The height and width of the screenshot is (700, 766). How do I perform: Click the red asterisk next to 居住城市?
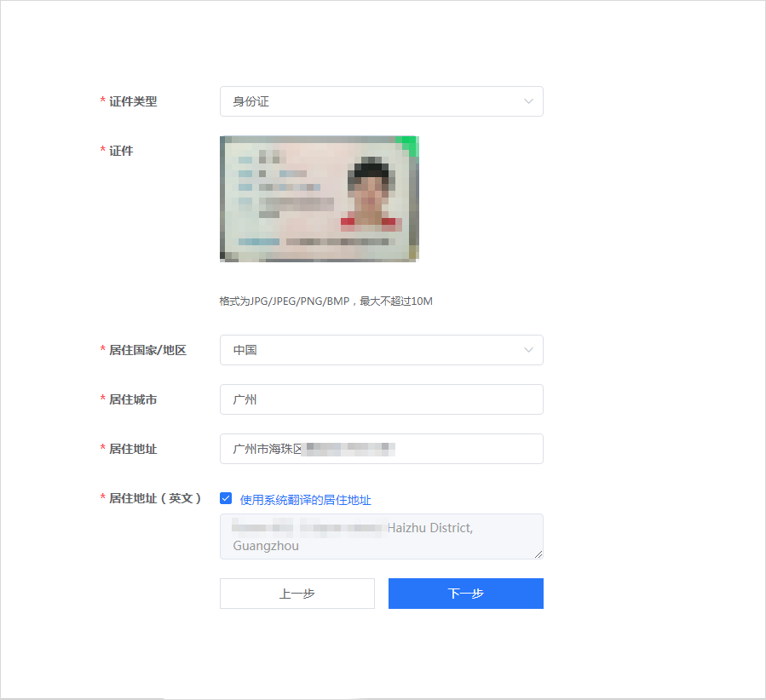(x=101, y=399)
